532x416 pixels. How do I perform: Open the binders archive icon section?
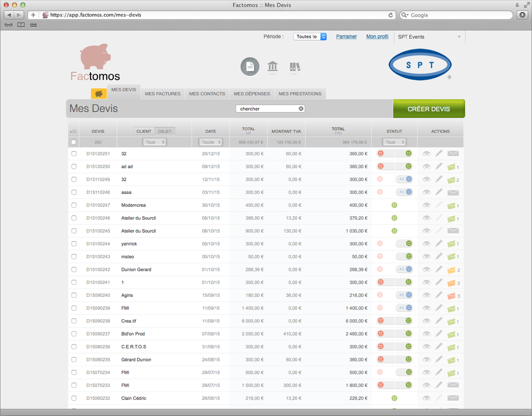[x=295, y=67]
